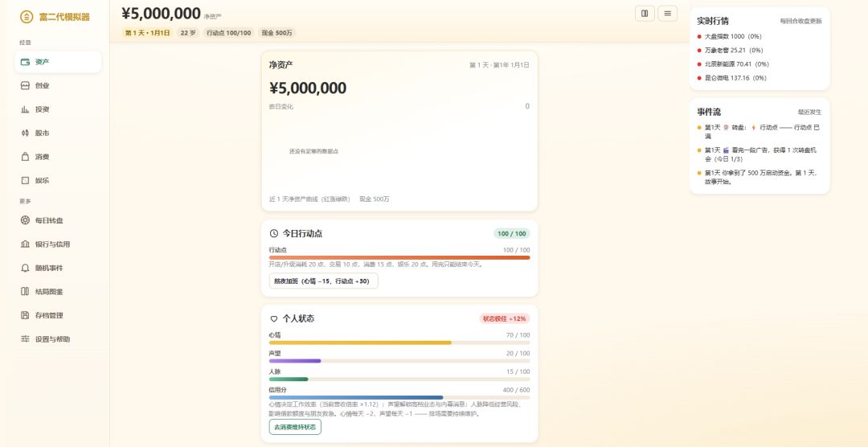Image resolution: width=868 pixels, height=447 pixels.
Task: Click the 昨日变化 label
Action: coord(281,106)
